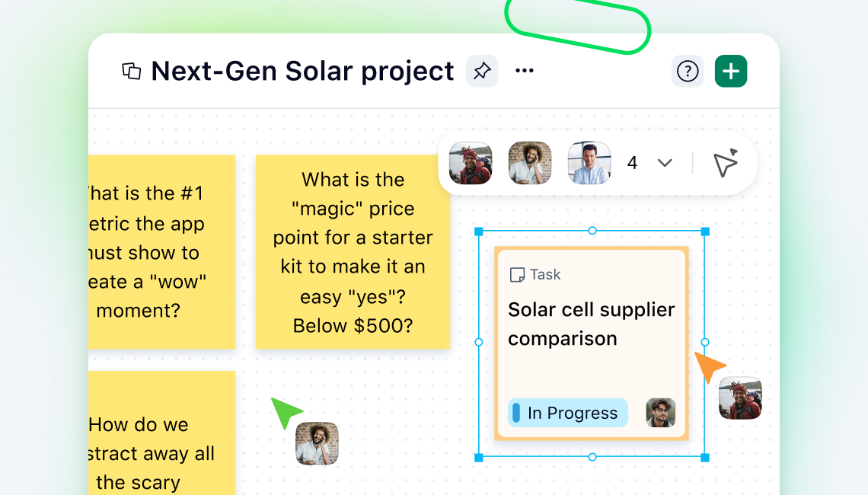The image size is (868, 495).
Task: Click the avatar floating near the orange cursor
Action: coord(739,398)
